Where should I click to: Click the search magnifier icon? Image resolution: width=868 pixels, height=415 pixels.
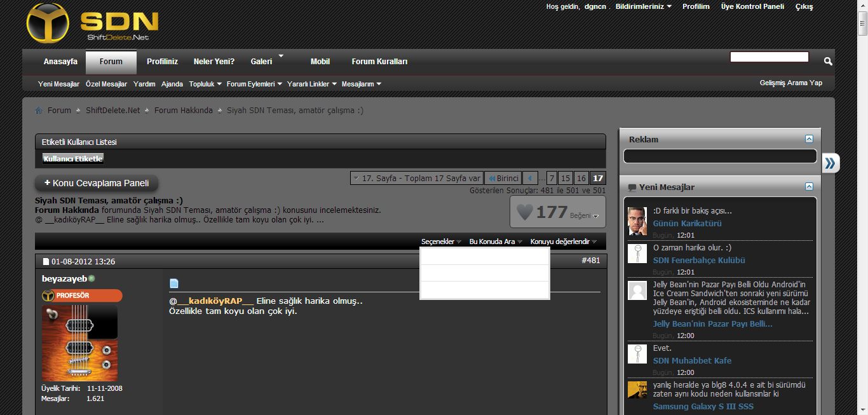828,61
